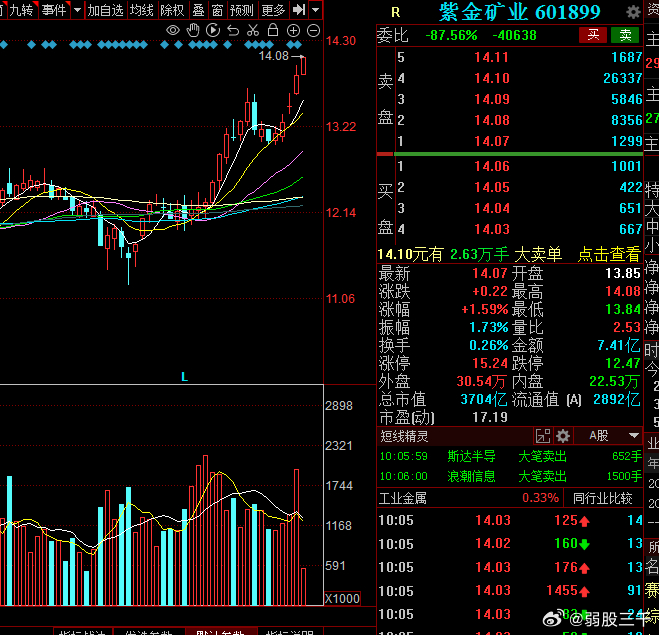Click the L marker below the K-line chart
The height and width of the screenshot is (635, 659).
pos(184,376)
